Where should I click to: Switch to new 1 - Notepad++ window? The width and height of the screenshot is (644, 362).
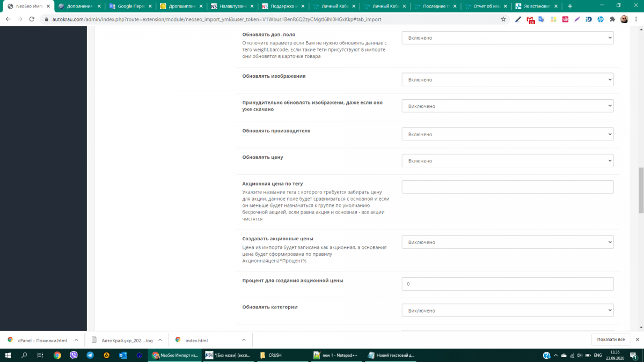pyautogui.click(x=336, y=355)
